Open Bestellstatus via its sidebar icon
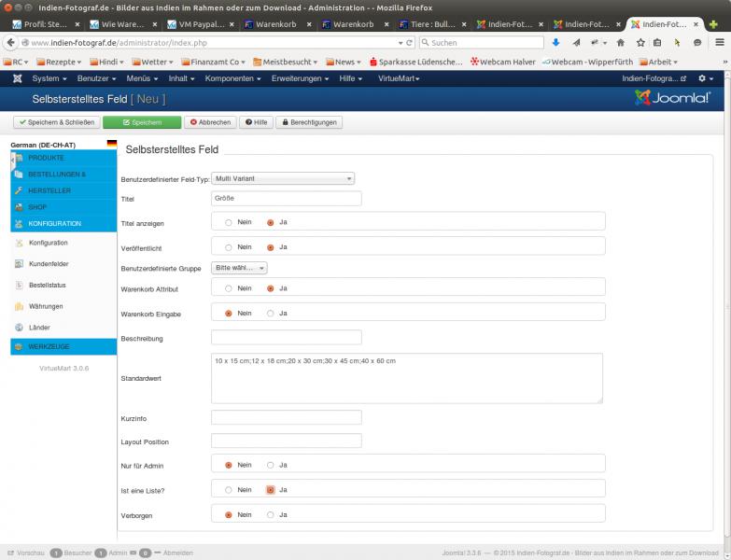Image resolution: width=731 pixels, height=560 pixels. click(19, 285)
